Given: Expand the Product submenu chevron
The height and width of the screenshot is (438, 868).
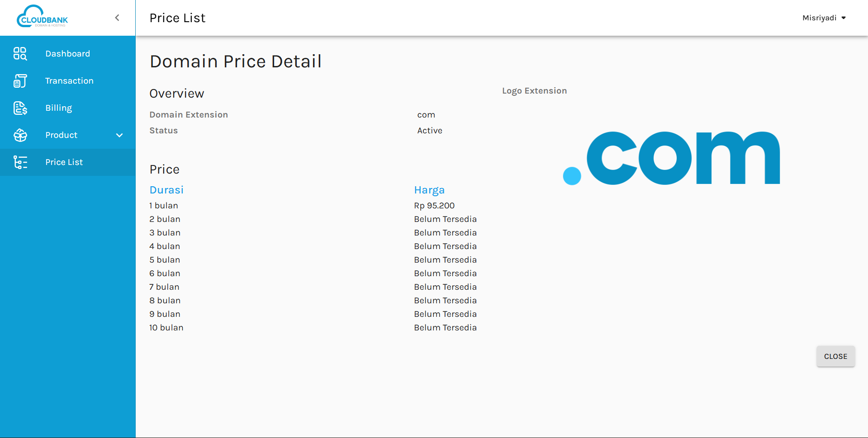Looking at the screenshot, I should click(x=119, y=135).
